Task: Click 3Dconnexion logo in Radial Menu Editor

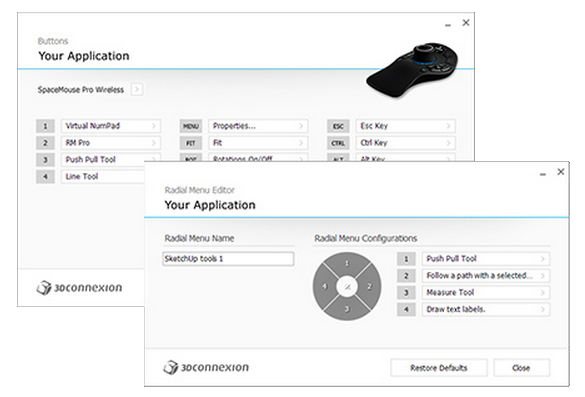Action: pyautogui.click(x=206, y=367)
